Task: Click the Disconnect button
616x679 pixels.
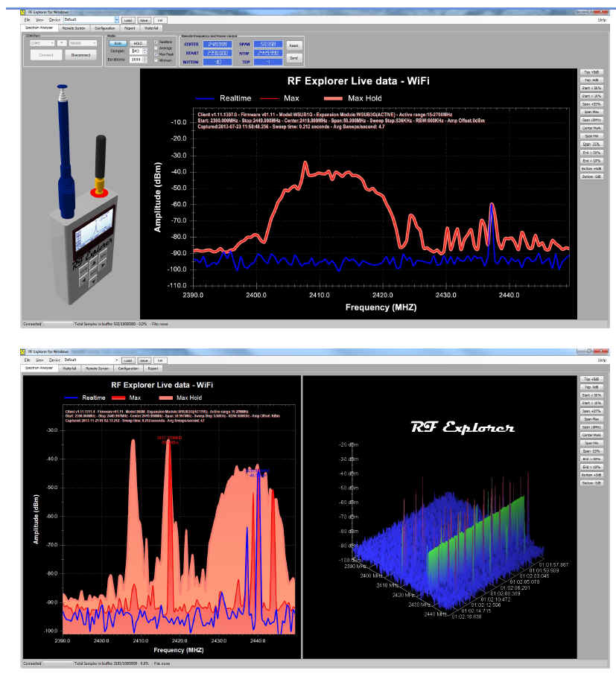Action: click(80, 55)
